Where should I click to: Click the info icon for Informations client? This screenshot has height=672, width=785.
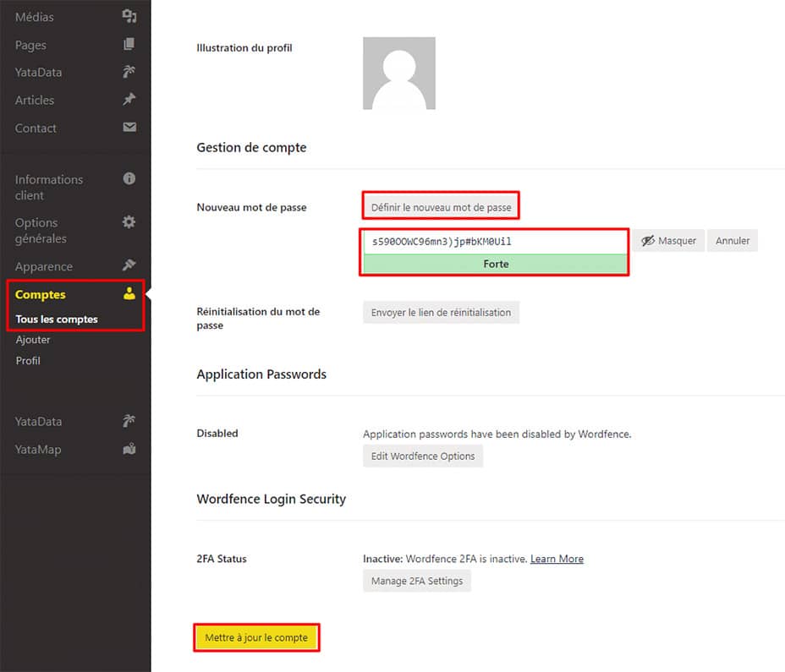(x=129, y=178)
